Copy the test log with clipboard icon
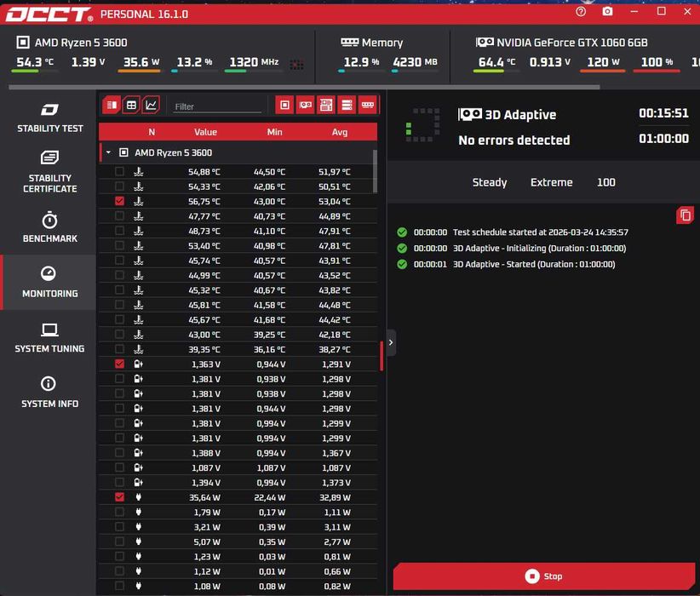This screenshot has height=596, width=700. [686, 215]
